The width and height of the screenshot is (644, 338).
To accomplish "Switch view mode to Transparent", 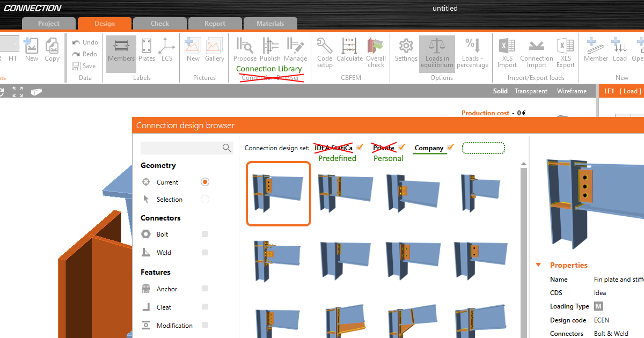I will [531, 91].
